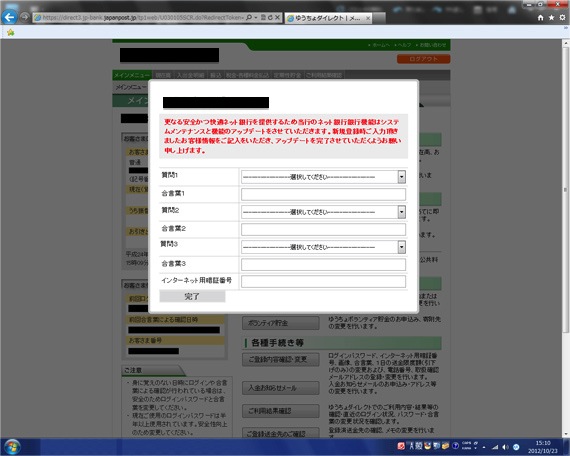Go back with the browser Back arrow
The height and width of the screenshot is (456, 570).
pos(9,17)
